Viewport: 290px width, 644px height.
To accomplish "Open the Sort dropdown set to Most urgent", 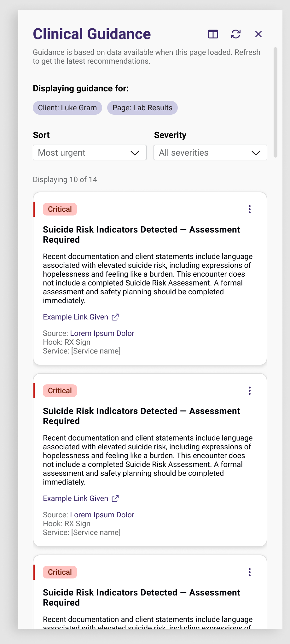I will pyautogui.click(x=90, y=152).
